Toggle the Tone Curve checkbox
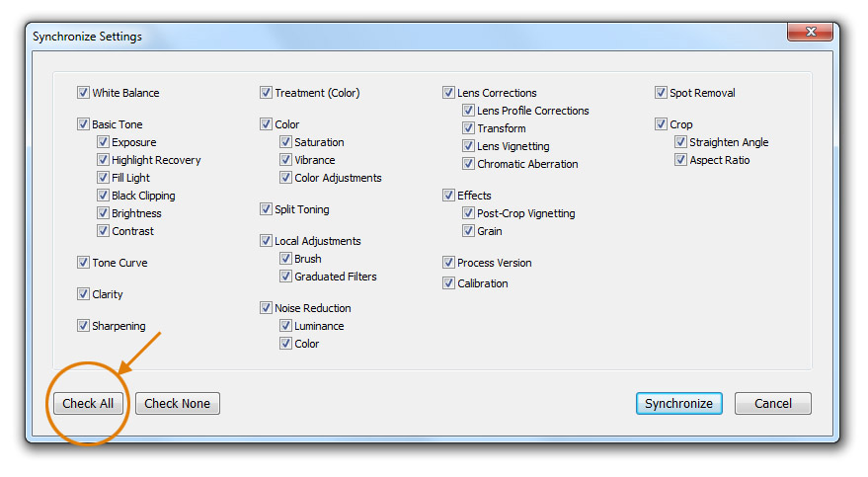868x477 pixels. [83, 263]
